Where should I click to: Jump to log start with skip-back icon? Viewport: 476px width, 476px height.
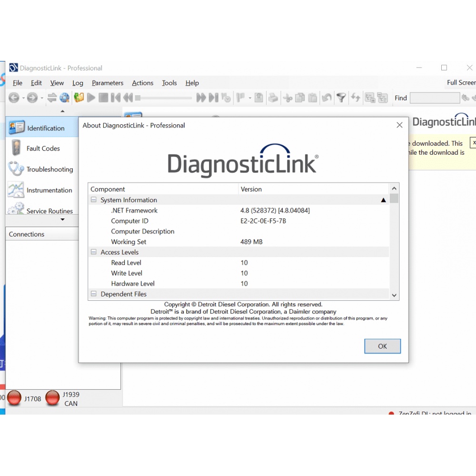(115, 98)
